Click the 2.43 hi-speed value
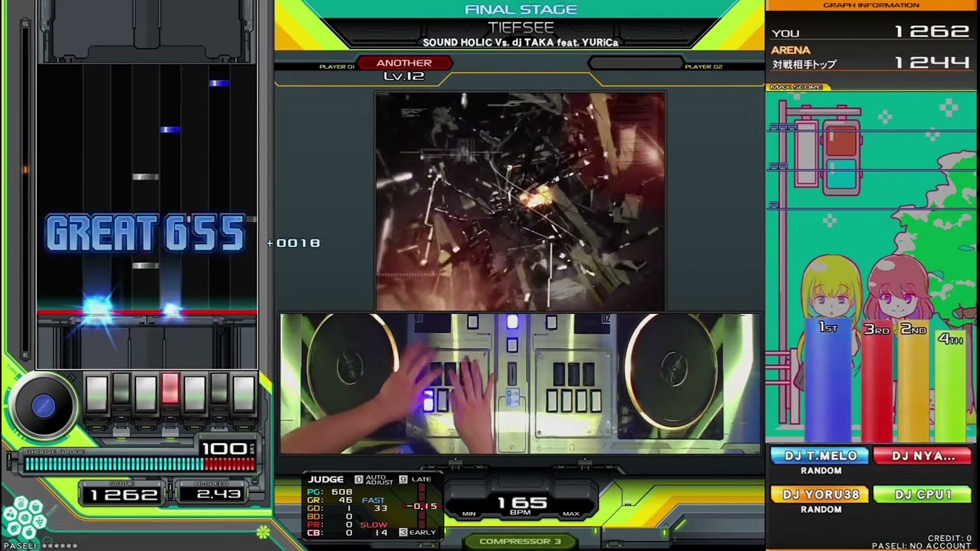Screen dimensions: 980x551 [x=217, y=494]
